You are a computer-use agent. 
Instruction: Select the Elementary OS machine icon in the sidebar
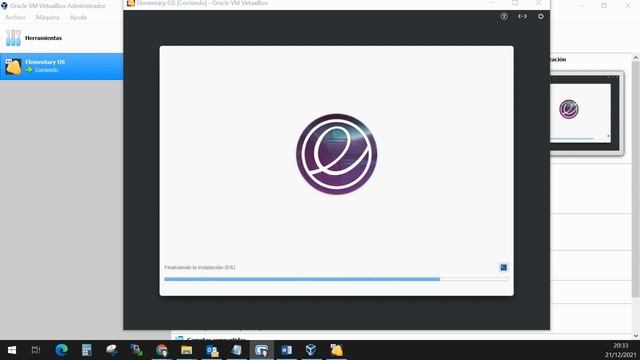[13, 66]
